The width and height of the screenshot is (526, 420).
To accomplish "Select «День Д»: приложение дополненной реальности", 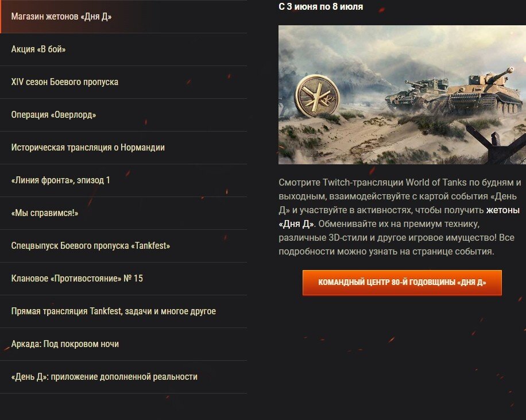I will [x=123, y=377].
